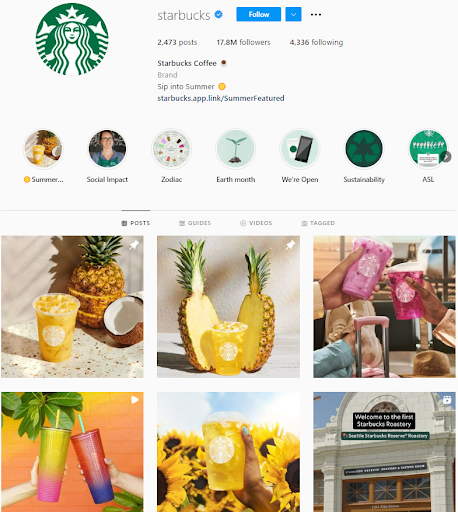
Task: View the 17.8M followers list
Action: point(243,42)
